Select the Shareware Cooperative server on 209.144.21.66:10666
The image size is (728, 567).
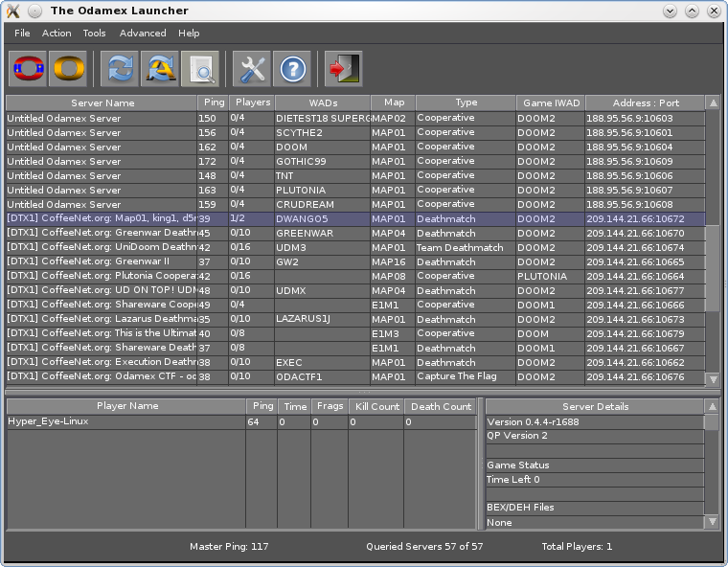(x=355, y=306)
